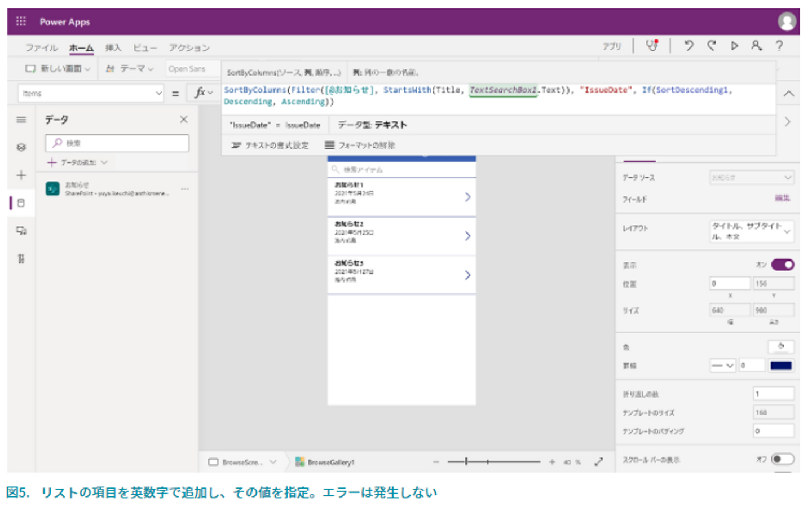
Task: Expand the Items property dropdown
Action: tap(158, 94)
